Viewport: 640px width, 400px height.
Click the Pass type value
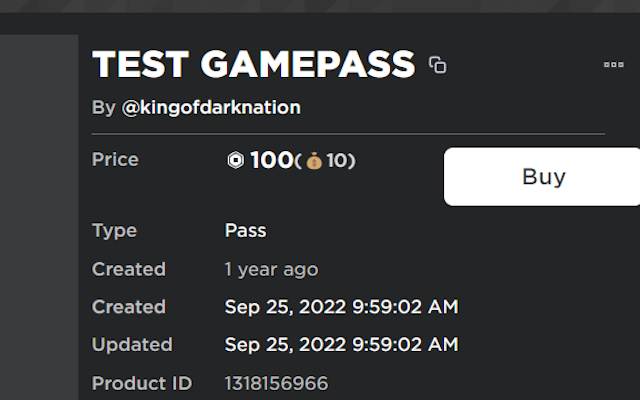(245, 230)
